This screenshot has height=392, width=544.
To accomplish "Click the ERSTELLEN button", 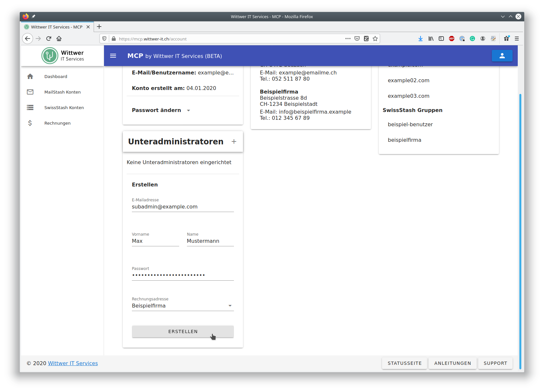I will coord(183,331).
